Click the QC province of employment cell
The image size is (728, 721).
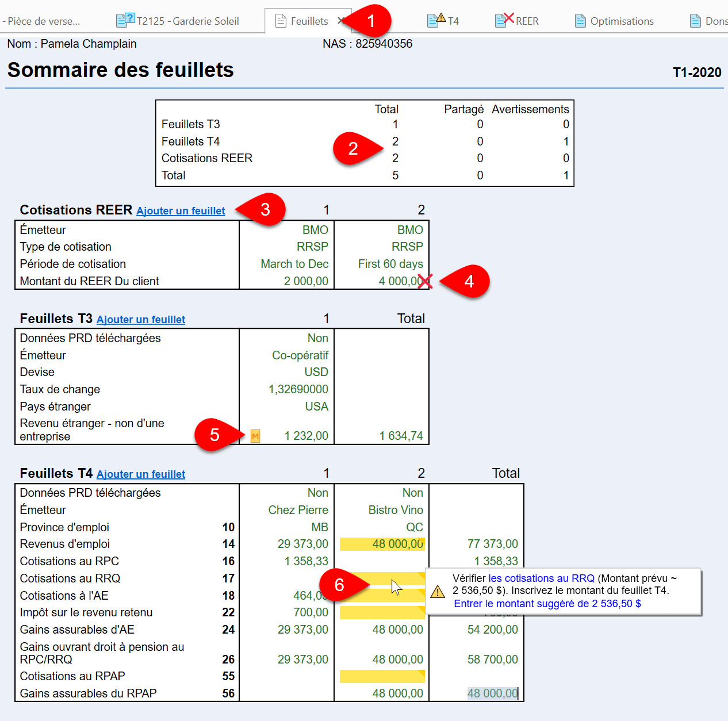415,527
